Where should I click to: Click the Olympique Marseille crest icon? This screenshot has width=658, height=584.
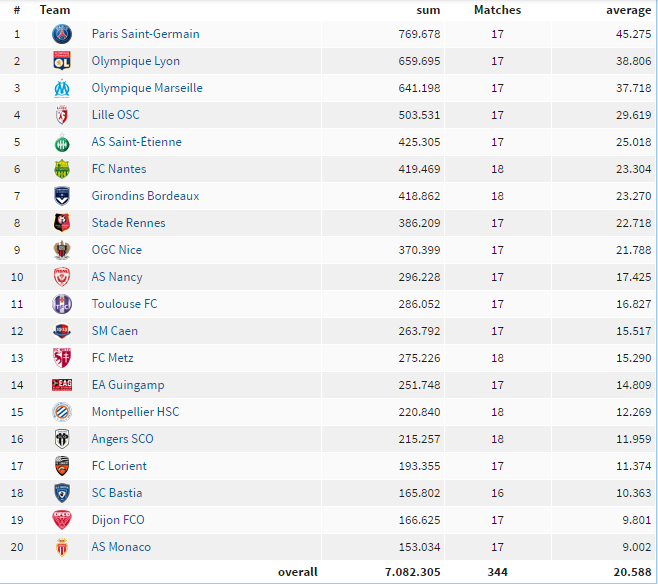62,88
